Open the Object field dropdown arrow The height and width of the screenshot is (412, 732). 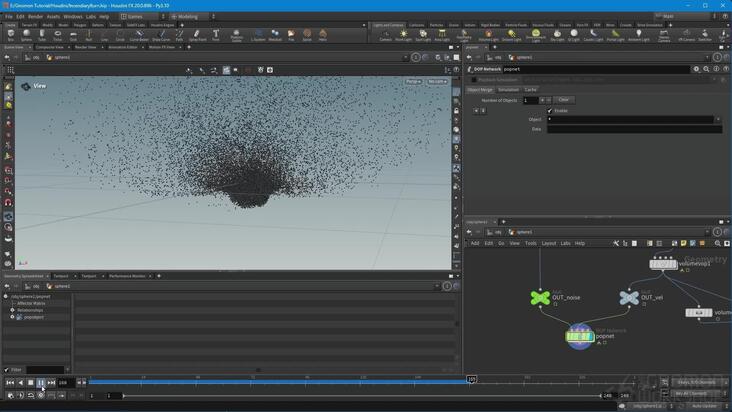718,119
